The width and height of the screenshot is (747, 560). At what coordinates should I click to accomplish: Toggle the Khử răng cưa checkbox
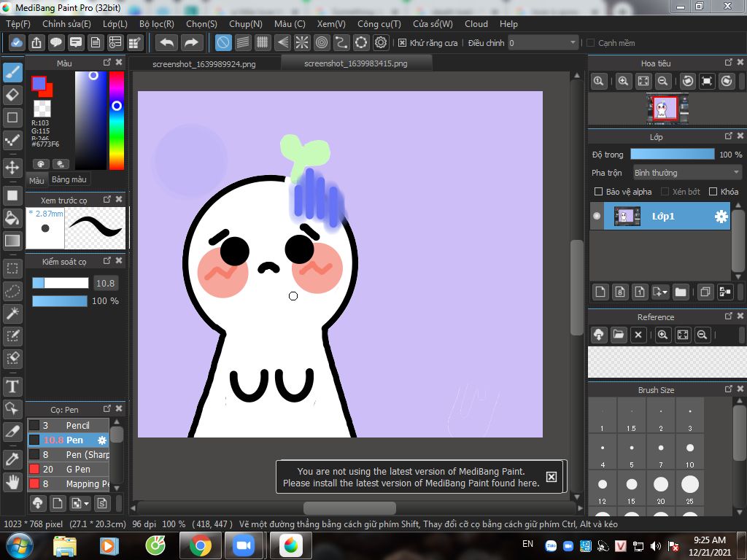pos(403,43)
